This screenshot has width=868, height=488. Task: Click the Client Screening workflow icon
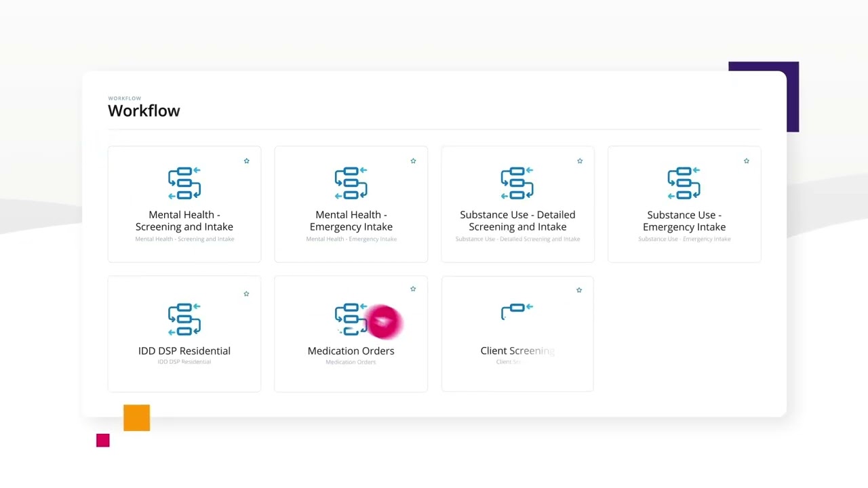[x=517, y=312]
